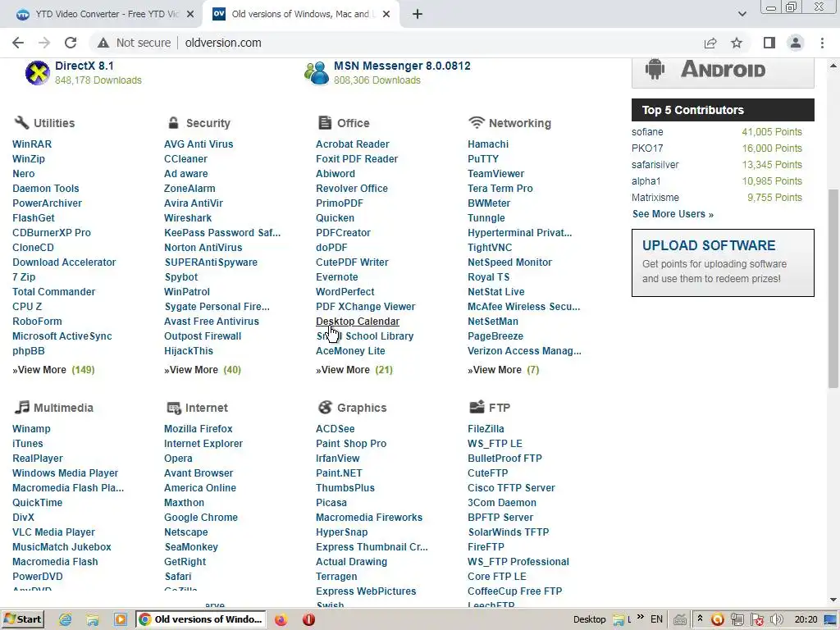This screenshot has width=840, height=630.
Task: Open the Mozilla Firefox link
Action: point(199,428)
